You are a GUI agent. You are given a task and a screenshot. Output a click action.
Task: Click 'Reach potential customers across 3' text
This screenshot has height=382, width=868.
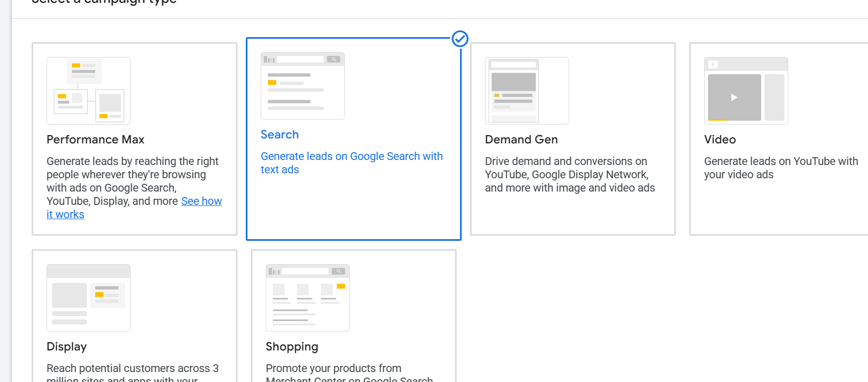(132, 368)
